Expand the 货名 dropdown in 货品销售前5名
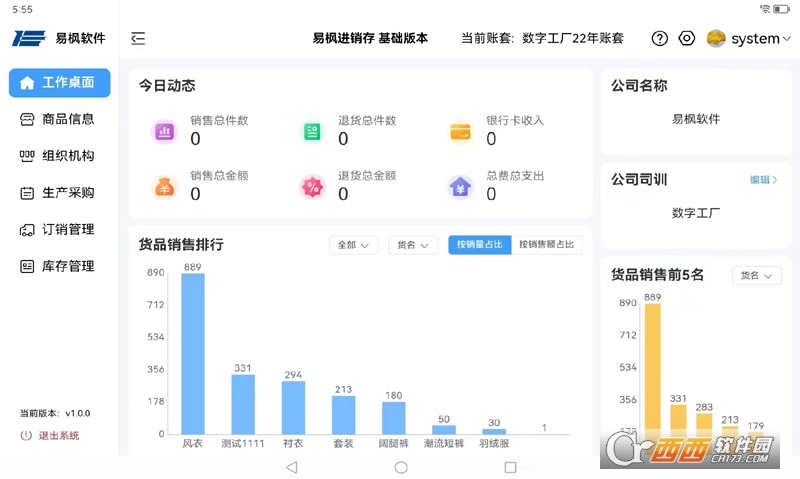The width and height of the screenshot is (800, 479). click(x=756, y=276)
